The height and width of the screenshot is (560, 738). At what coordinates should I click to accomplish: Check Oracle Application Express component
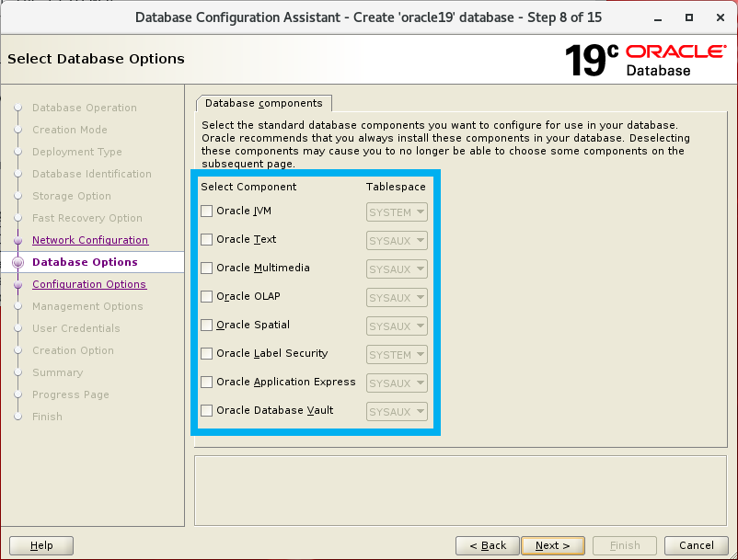point(207,382)
